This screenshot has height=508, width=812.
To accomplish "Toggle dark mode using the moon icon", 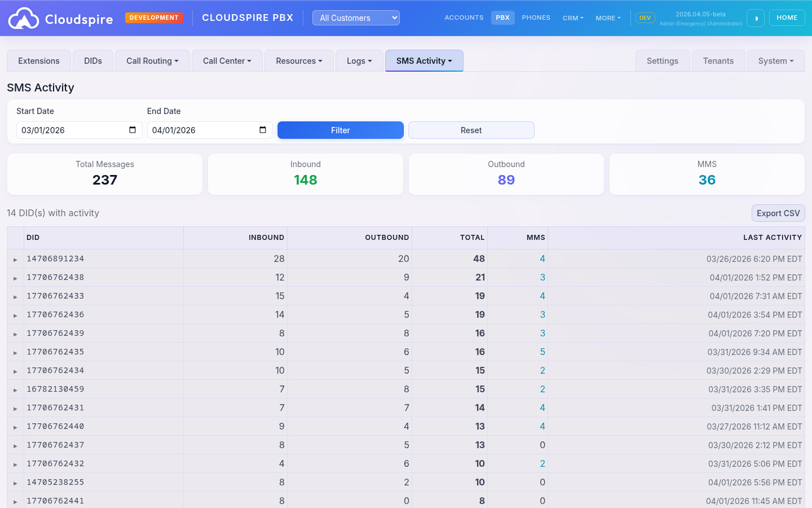I will [756, 17].
